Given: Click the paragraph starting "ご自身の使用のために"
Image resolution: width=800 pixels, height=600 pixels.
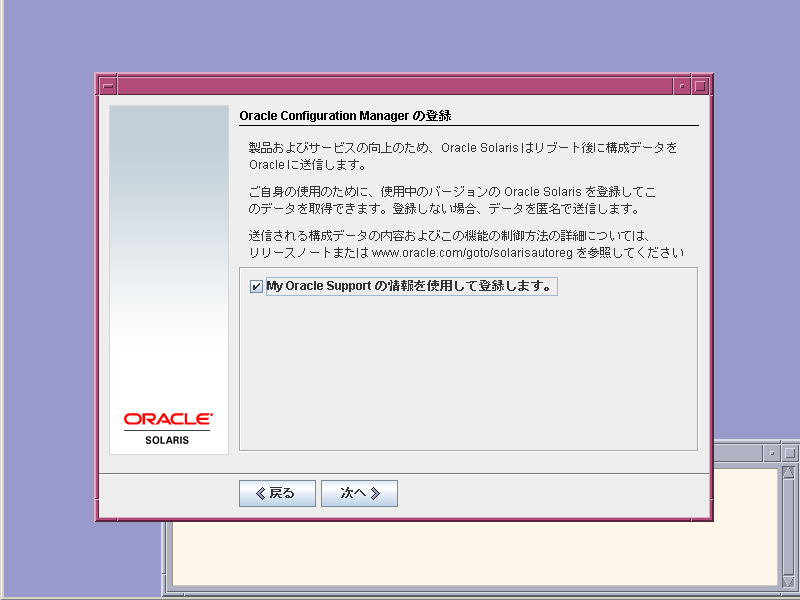Looking at the screenshot, I should 452,200.
